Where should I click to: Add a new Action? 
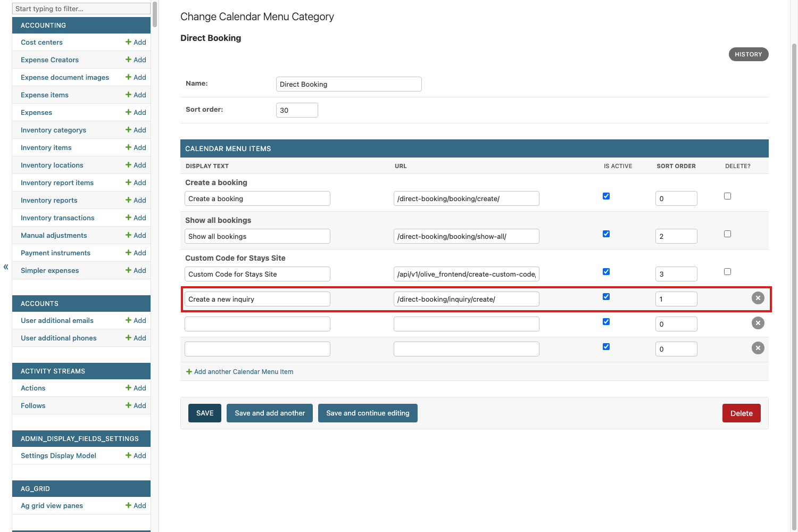pyautogui.click(x=136, y=388)
